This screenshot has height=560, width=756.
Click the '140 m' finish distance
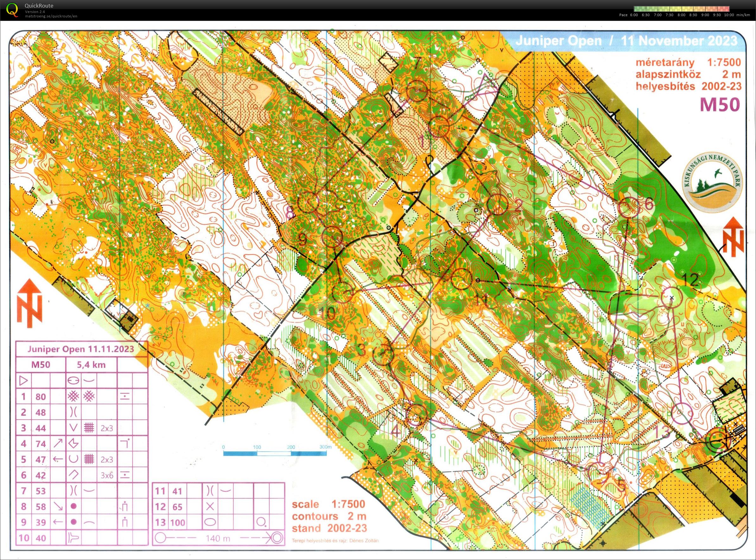tap(218, 538)
